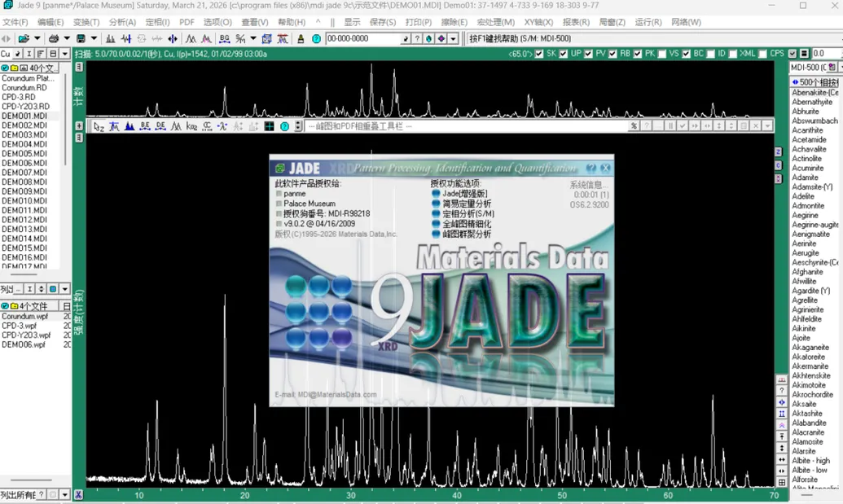843x504 pixels.
Task: Click the question mark button beside PDF number field
Action: point(417,39)
